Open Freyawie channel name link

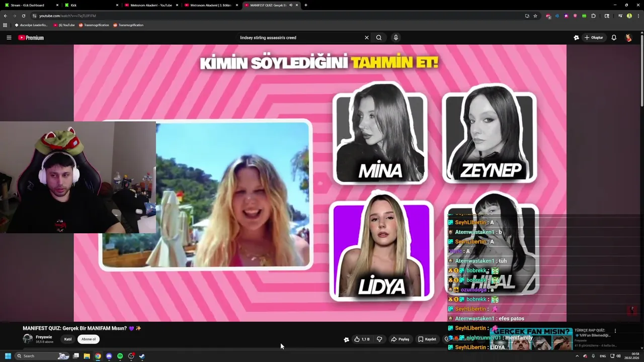click(x=44, y=337)
